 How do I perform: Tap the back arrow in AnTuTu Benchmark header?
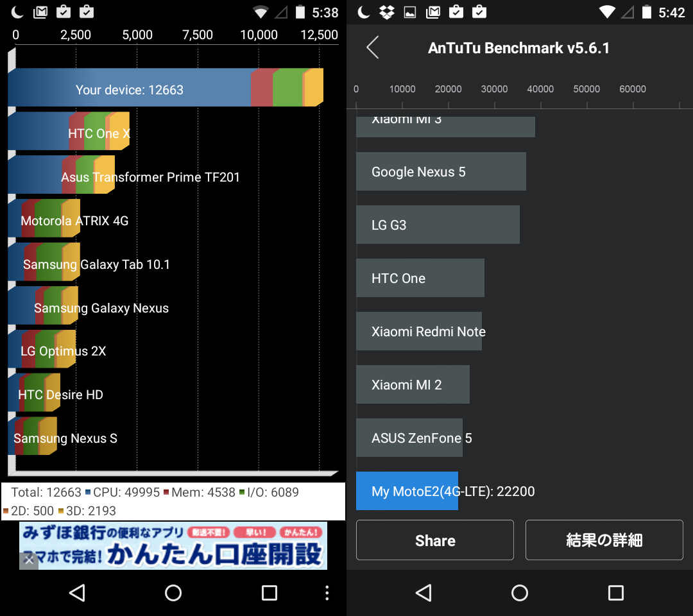tap(373, 47)
